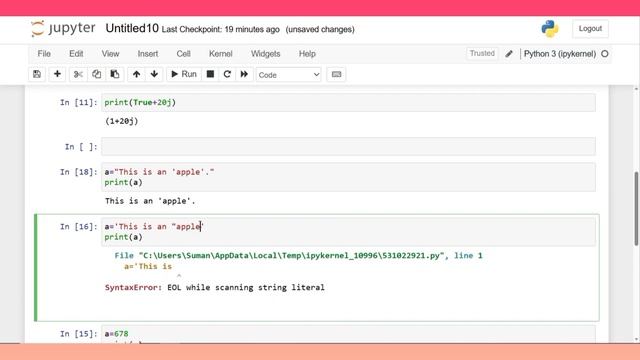The height and width of the screenshot is (360, 640).
Task: Click the Python 3 (ipykernel) kernel name
Action: tap(560, 54)
